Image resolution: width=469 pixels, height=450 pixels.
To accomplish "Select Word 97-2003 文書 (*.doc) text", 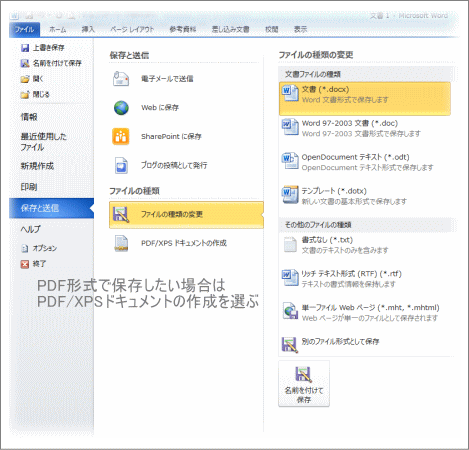I will (x=350, y=123).
